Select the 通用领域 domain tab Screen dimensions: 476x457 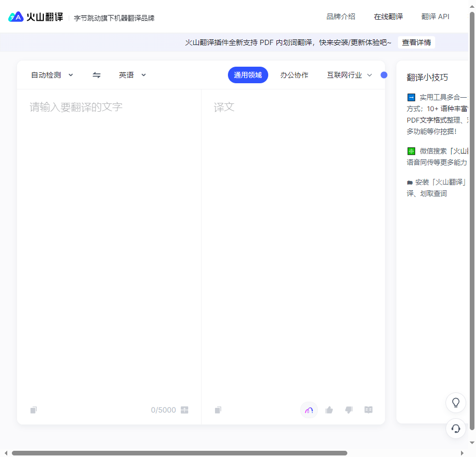click(x=248, y=75)
